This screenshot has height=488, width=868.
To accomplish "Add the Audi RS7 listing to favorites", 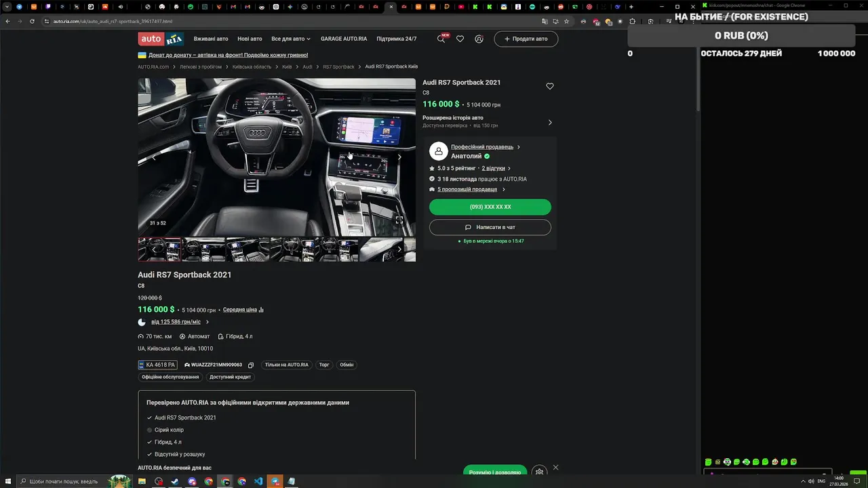I will [550, 86].
